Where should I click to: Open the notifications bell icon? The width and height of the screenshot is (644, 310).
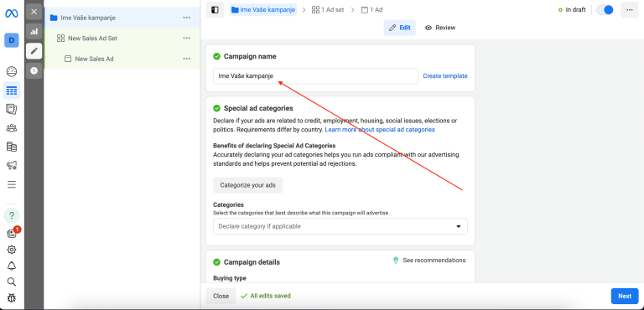(12, 266)
